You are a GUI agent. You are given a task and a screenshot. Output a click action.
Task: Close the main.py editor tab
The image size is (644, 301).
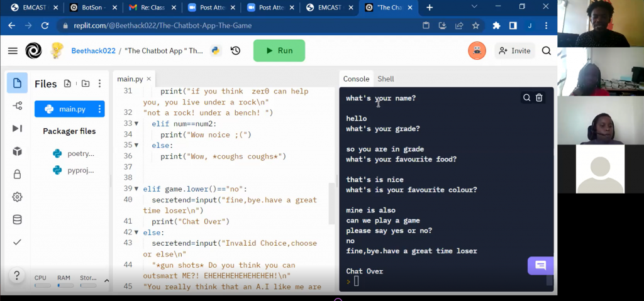pyautogui.click(x=148, y=79)
